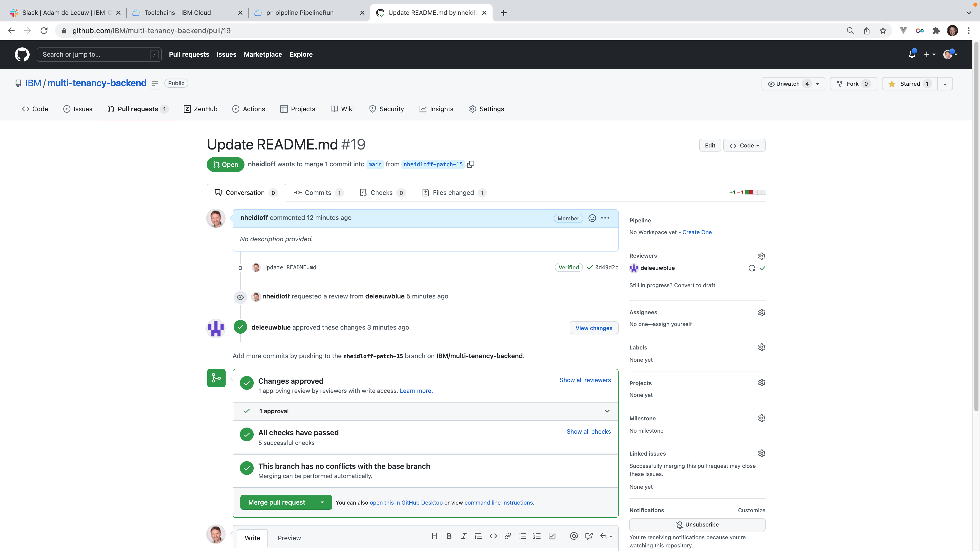Add an emoji reaction to the comment

(x=592, y=218)
